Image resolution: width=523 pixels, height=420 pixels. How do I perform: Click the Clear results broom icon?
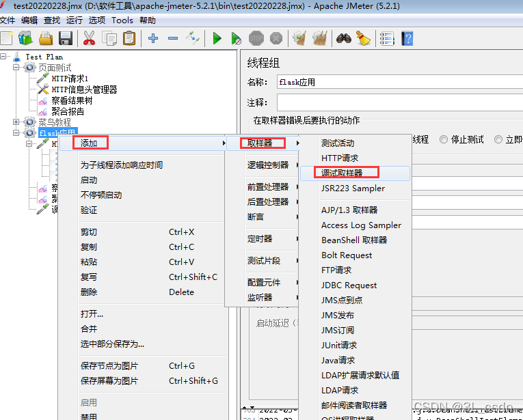299,38
